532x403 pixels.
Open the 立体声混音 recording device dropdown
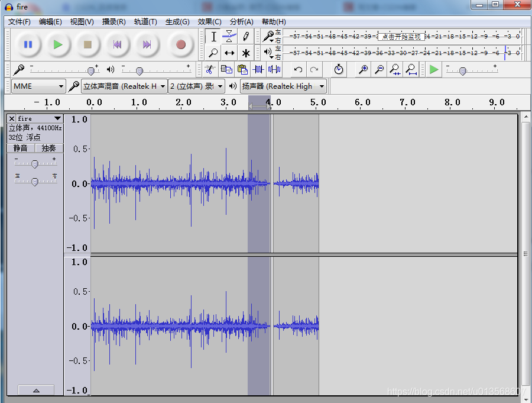tap(124, 86)
